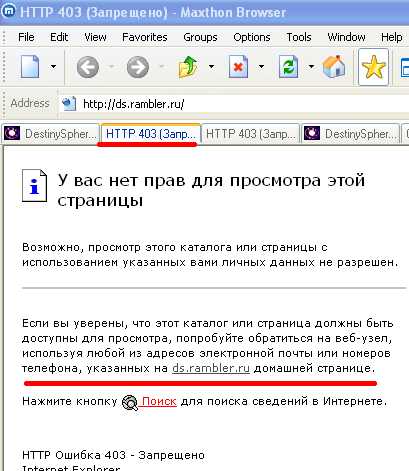Go back with the Back arrow
409x471 pixels.
pyautogui.click(x=88, y=67)
